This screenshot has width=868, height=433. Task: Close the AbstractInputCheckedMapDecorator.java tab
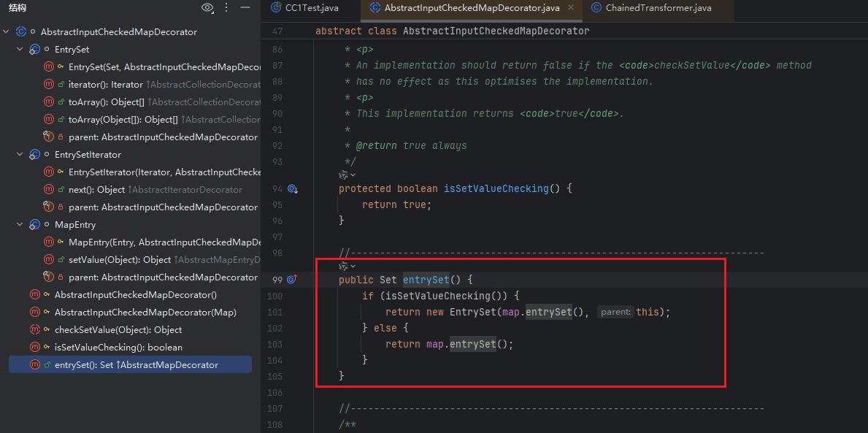(571, 8)
